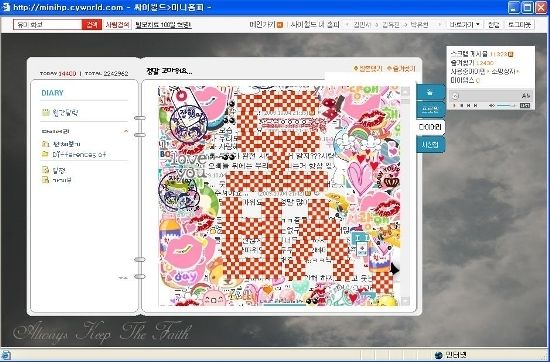Click the diary post title above the image
550x362 pixels.
pyautogui.click(x=169, y=71)
